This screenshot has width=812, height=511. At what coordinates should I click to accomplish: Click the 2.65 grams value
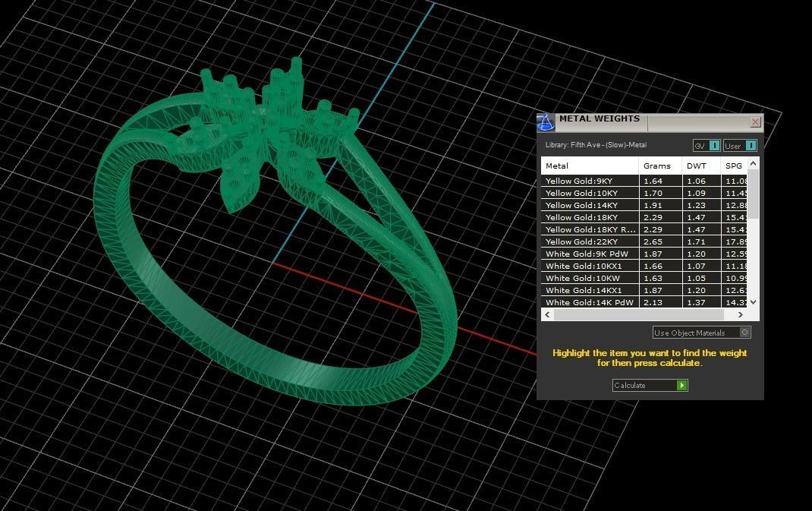(x=653, y=241)
